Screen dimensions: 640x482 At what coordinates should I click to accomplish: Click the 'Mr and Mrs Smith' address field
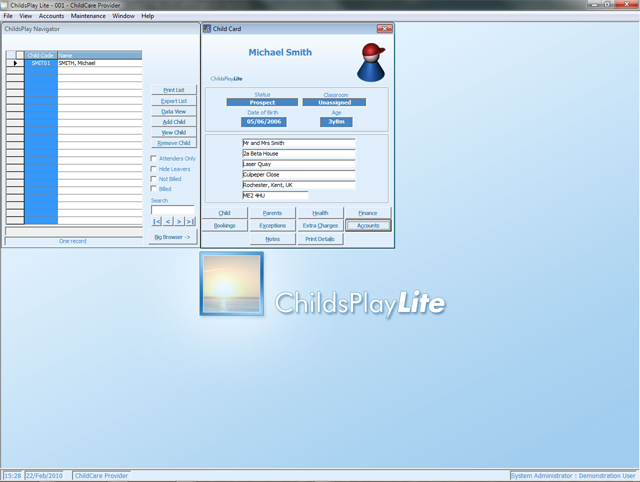[x=298, y=143]
